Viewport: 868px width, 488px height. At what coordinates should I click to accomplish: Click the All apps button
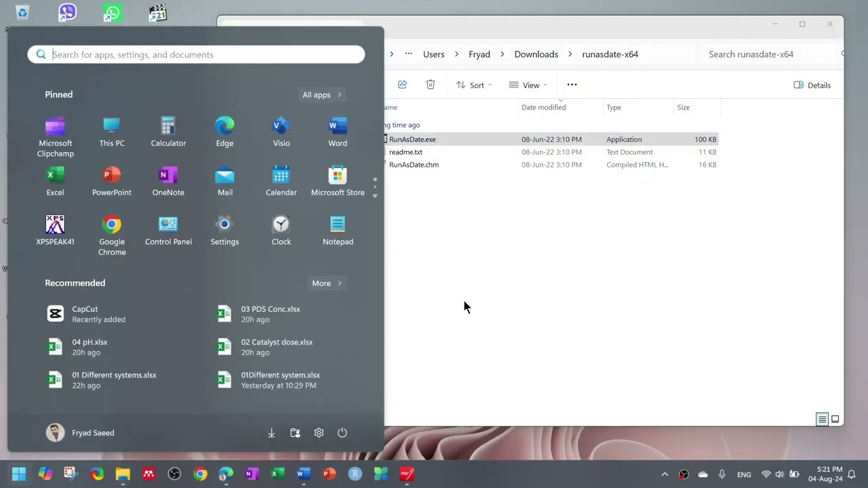coord(322,95)
